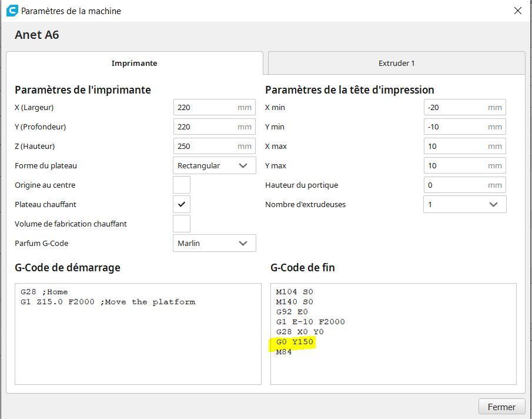Click inside the G-Code de démarrage text area
This screenshot has width=532, height=419.
[x=138, y=334]
